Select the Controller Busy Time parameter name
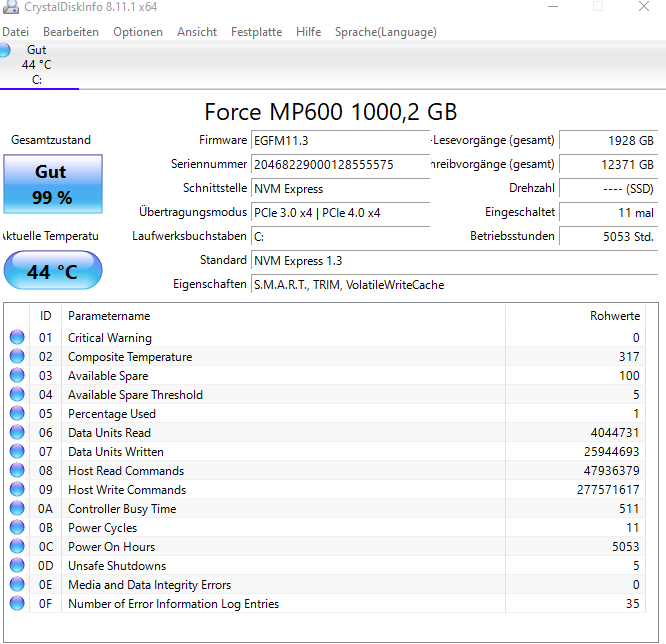The image size is (666, 644). 122,509
